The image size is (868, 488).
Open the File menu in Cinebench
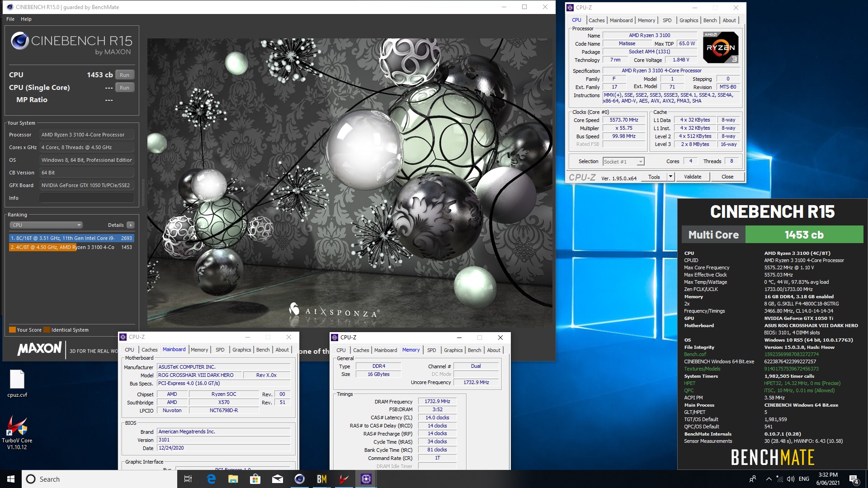pyautogui.click(x=10, y=19)
